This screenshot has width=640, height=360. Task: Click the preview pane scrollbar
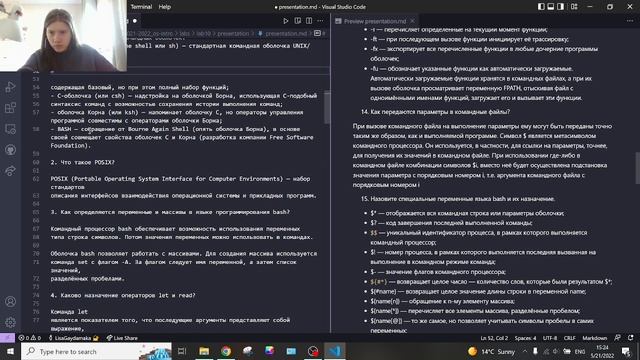point(637,168)
